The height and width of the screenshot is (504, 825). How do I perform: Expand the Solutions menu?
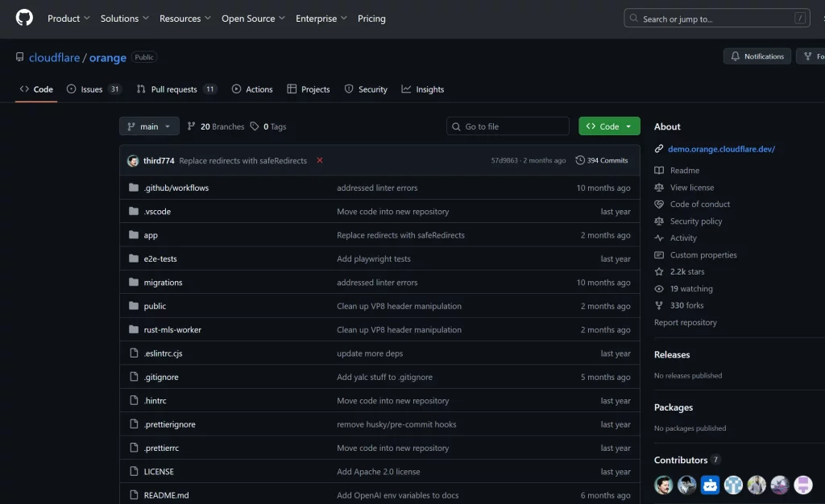click(125, 19)
